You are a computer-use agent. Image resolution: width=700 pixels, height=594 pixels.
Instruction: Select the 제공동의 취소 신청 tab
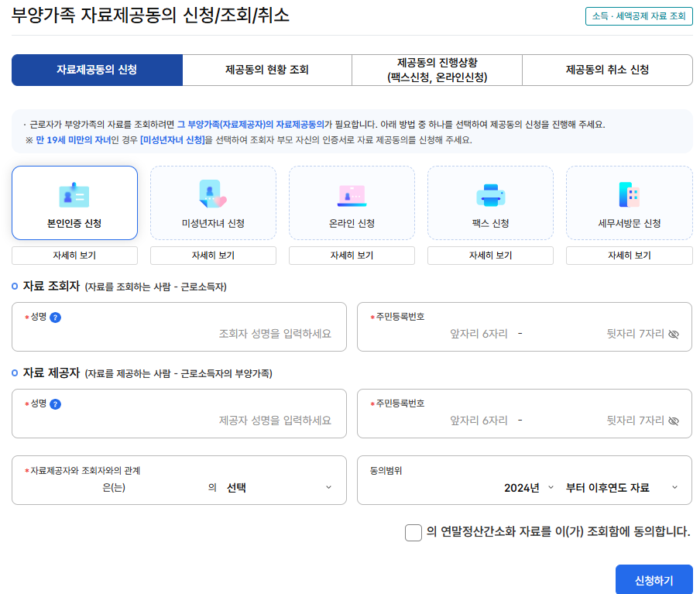(x=607, y=70)
